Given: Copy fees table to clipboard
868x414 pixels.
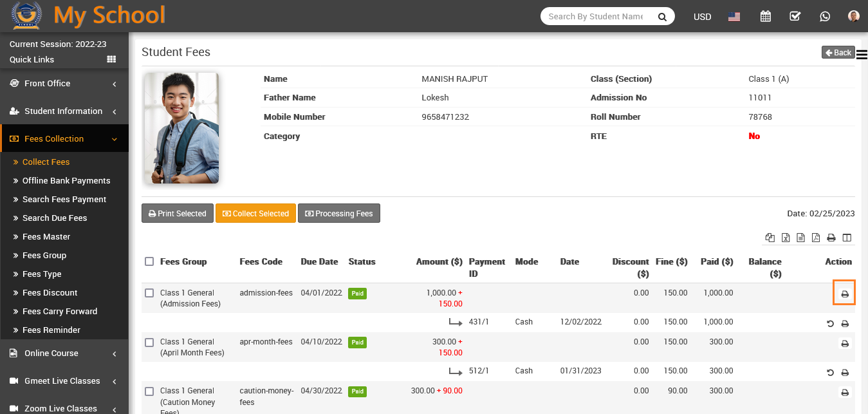Looking at the screenshot, I should [770, 238].
